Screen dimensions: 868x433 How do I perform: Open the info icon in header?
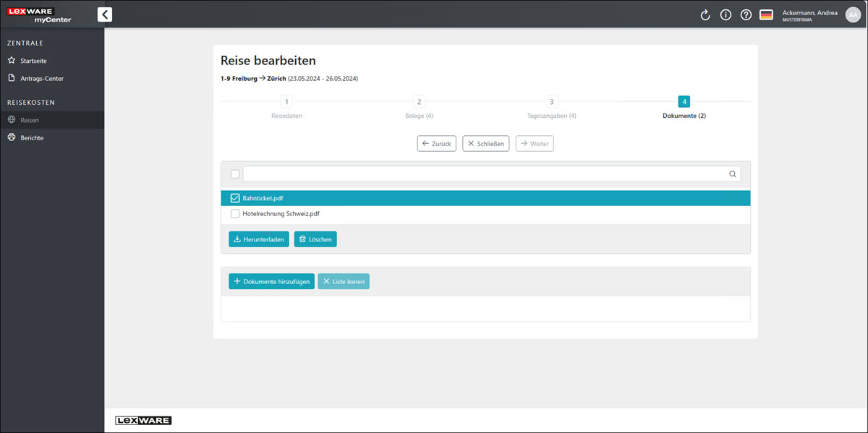click(x=726, y=15)
